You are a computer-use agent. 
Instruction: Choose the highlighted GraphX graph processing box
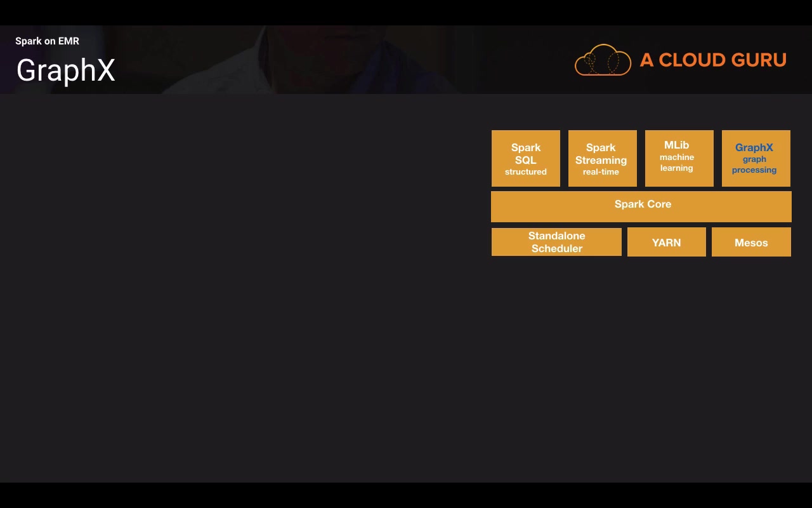click(756, 159)
